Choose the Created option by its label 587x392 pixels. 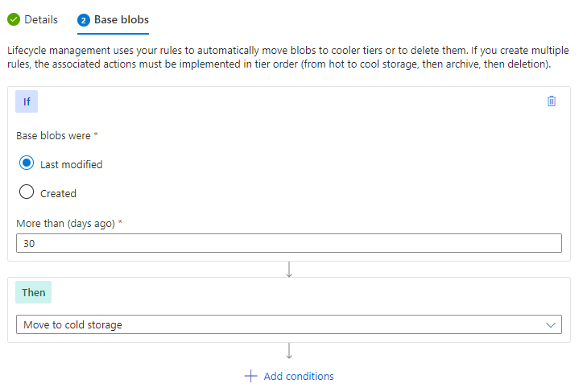point(59,193)
